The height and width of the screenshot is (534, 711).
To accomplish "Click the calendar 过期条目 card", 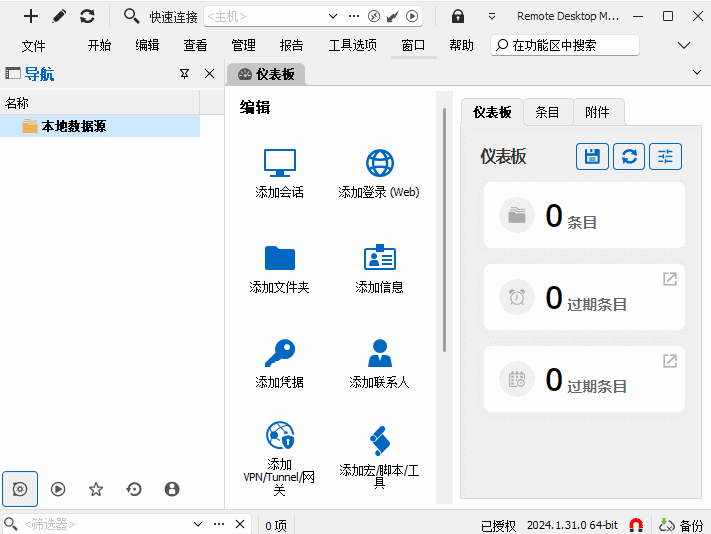I will tap(584, 379).
